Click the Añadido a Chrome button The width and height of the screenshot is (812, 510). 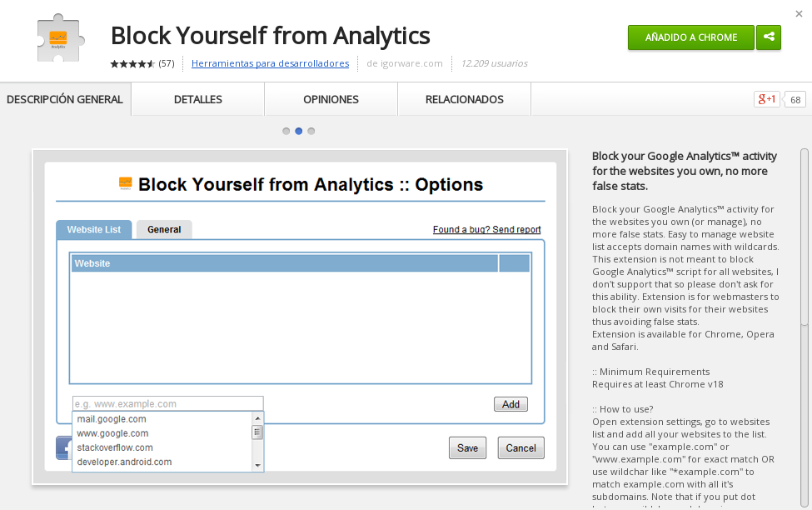(690, 37)
